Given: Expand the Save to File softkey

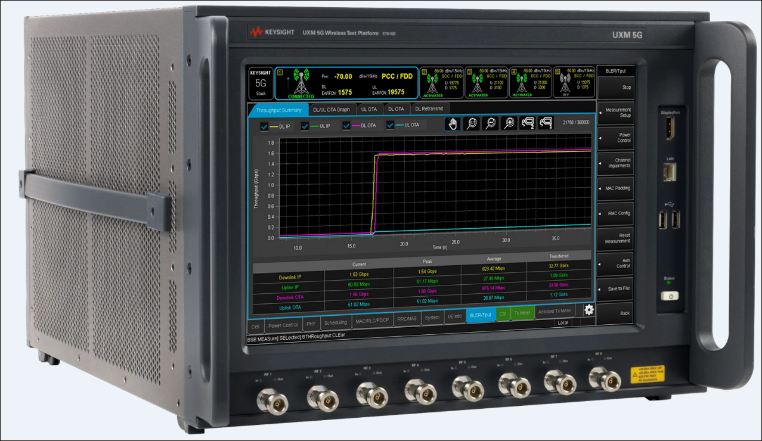Looking at the screenshot, I should 615,288.
